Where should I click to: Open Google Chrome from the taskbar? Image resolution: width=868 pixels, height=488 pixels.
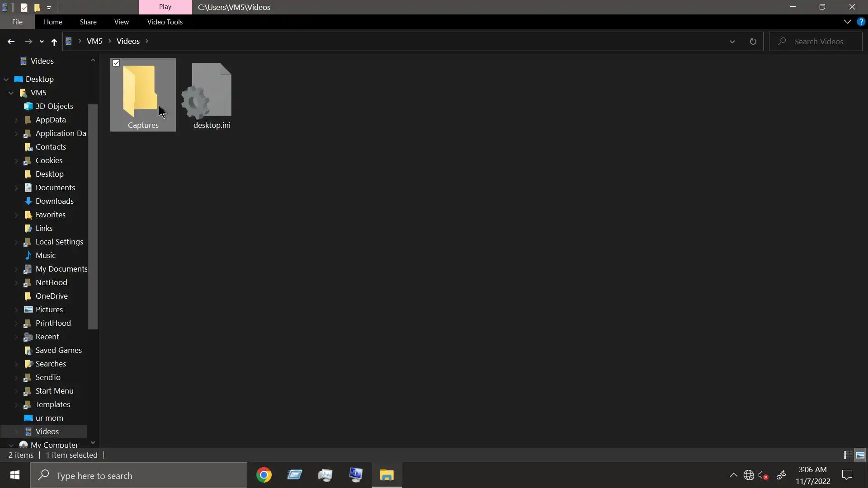[x=264, y=475]
